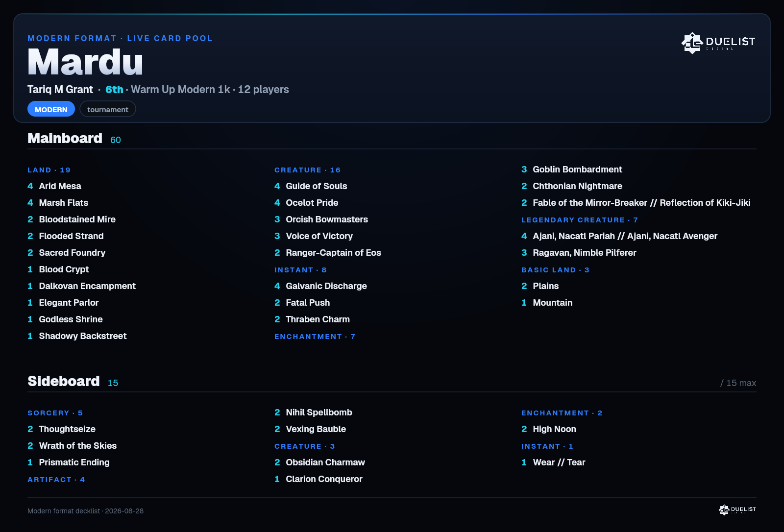
Task: Open the Wear // Tear card
Action: click(559, 462)
